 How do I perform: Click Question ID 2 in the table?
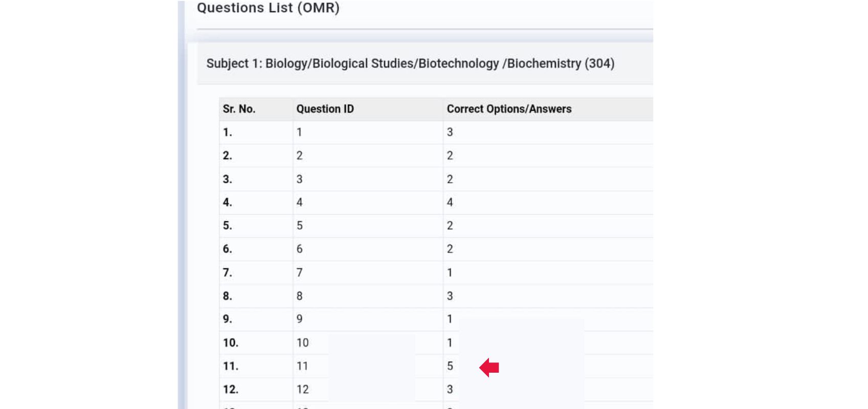[x=299, y=155]
